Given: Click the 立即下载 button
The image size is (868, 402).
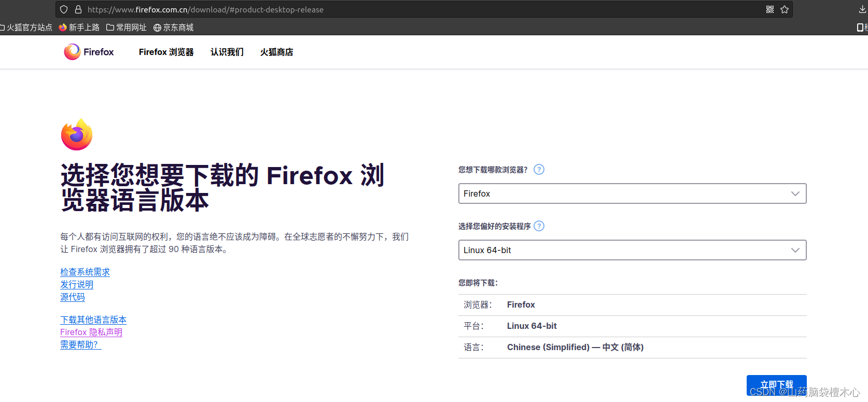Looking at the screenshot, I should (x=777, y=385).
